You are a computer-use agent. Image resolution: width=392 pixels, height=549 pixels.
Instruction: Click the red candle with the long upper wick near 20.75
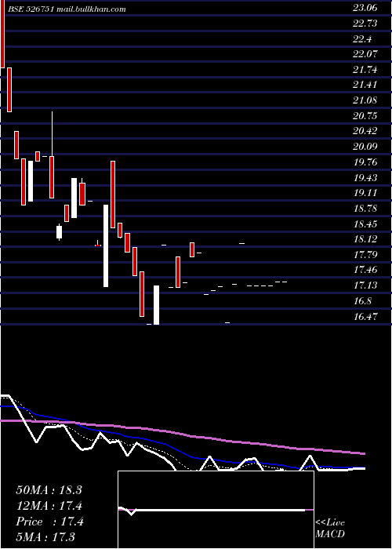52,155
